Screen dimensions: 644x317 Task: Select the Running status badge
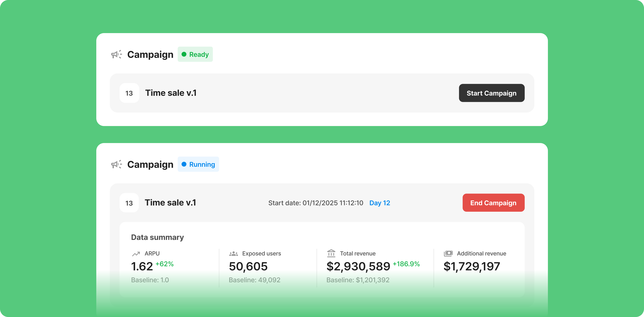[198, 164]
